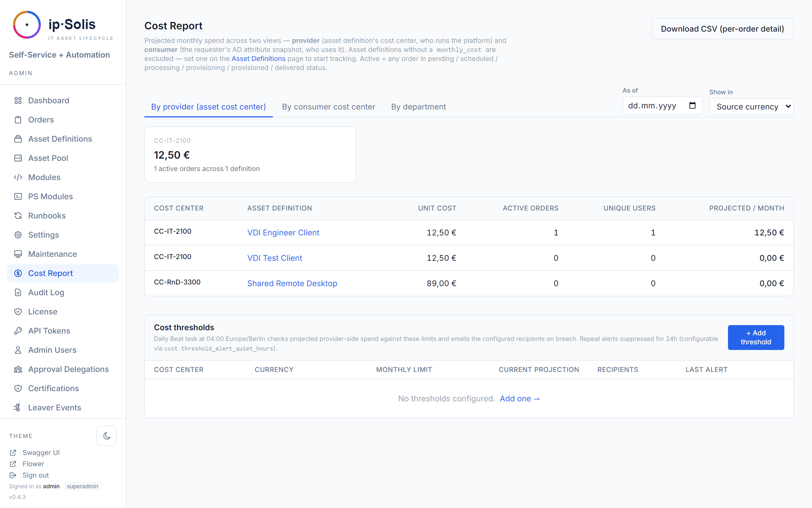
Task: Click the RECIPIENTS column header
Action: pos(618,370)
